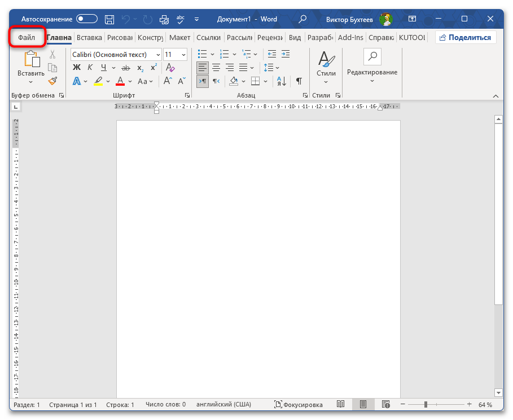Clear all formatting using the eraser icon
Screen dimensions: 513x420
(169, 67)
